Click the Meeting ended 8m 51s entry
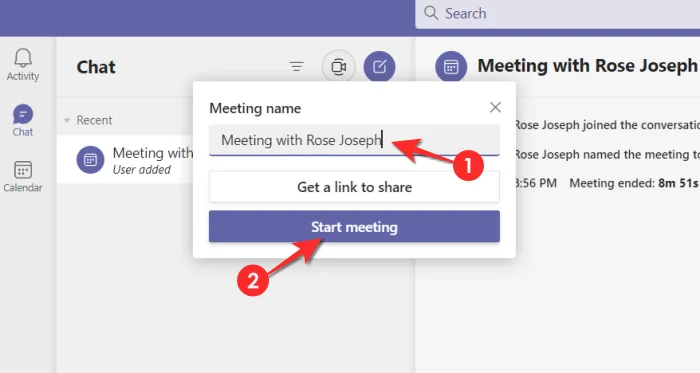The image size is (700, 373). coord(633,183)
